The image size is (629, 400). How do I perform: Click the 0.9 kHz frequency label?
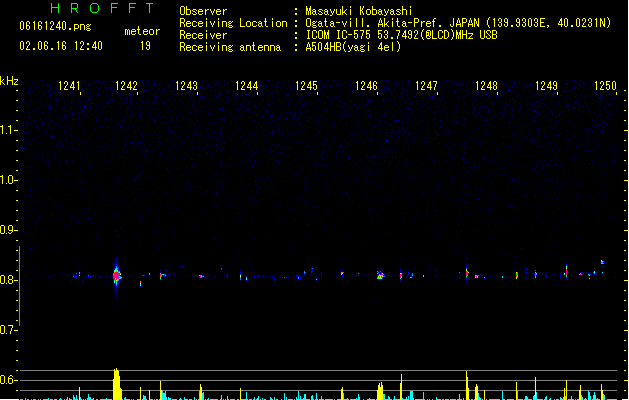(x=8, y=230)
